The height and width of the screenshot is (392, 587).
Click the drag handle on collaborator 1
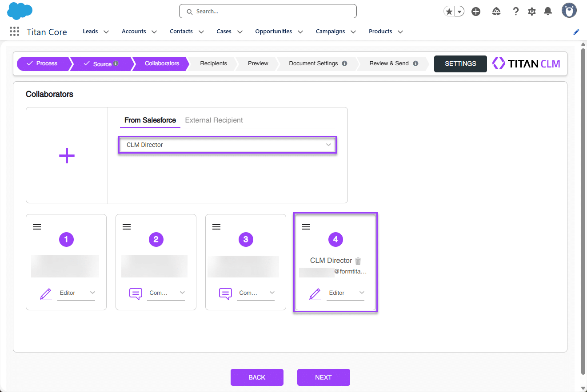pos(36,226)
